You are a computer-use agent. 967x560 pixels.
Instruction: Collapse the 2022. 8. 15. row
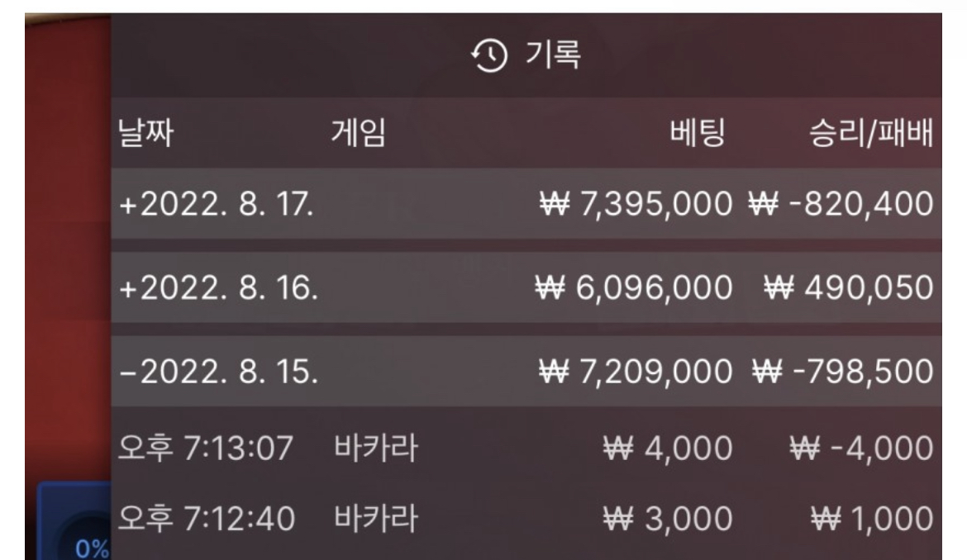526,372
